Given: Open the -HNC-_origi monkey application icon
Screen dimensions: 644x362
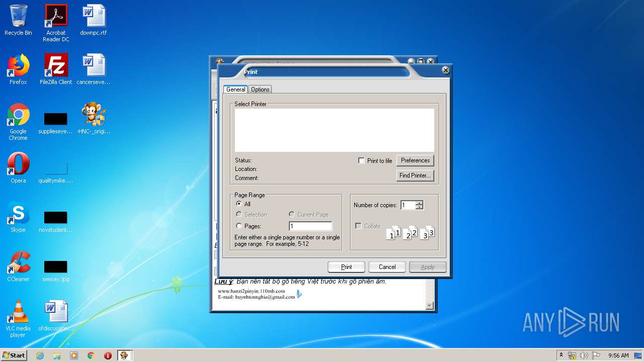Looking at the screenshot, I should coord(94,119).
